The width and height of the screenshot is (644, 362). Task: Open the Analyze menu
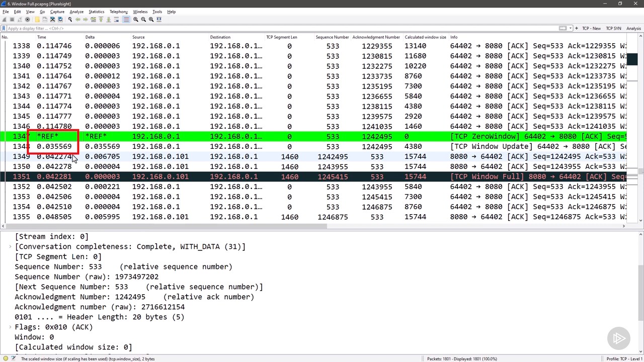(76, 12)
